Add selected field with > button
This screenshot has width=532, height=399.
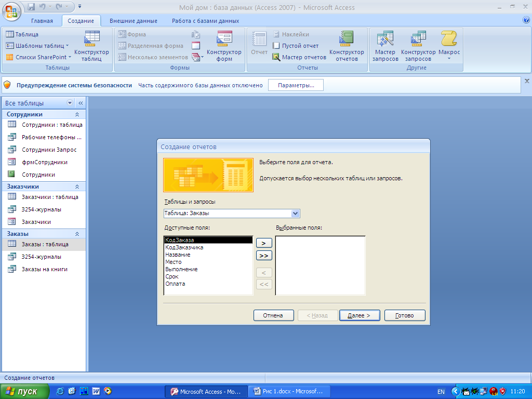click(x=264, y=243)
